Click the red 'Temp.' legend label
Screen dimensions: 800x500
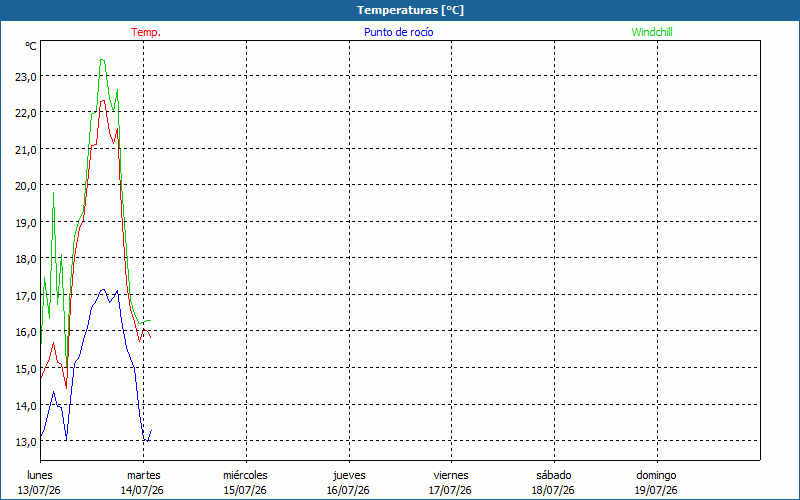[x=146, y=32]
